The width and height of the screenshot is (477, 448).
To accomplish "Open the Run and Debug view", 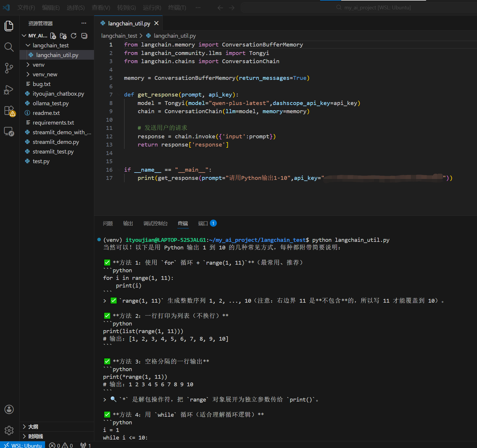I will point(9,90).
